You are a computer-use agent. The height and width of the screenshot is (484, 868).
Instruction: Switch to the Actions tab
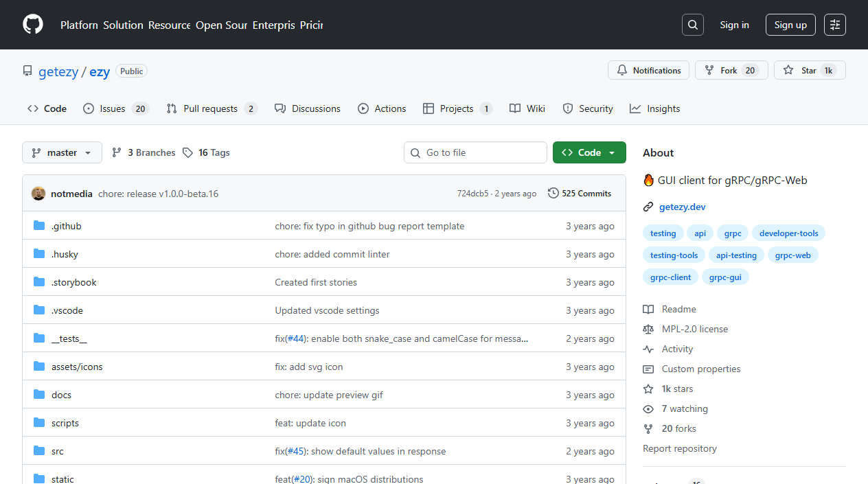click(382, 108)
